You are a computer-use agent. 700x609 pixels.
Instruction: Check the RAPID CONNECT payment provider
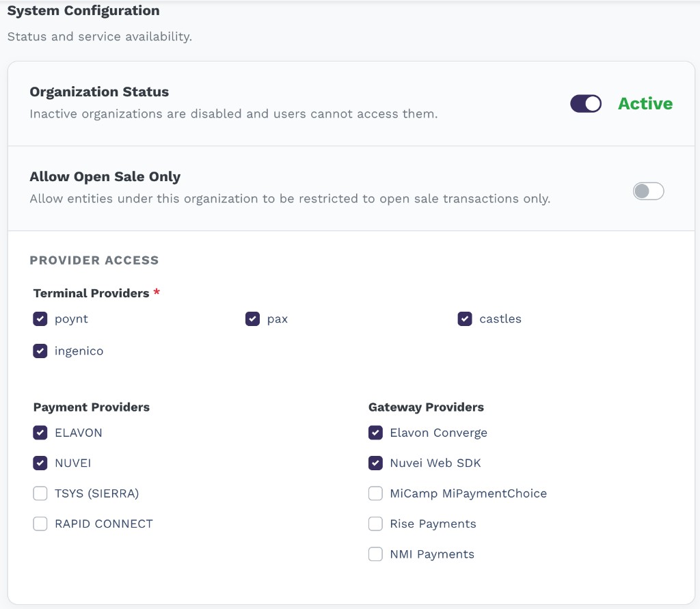pyautogui.click(x=40, y=524)
